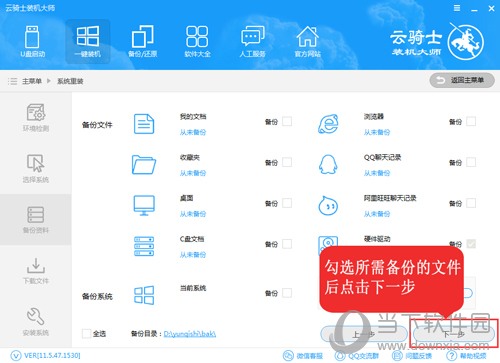Click the 阿里旺旺 chat icon

click(x=328, y=205)
